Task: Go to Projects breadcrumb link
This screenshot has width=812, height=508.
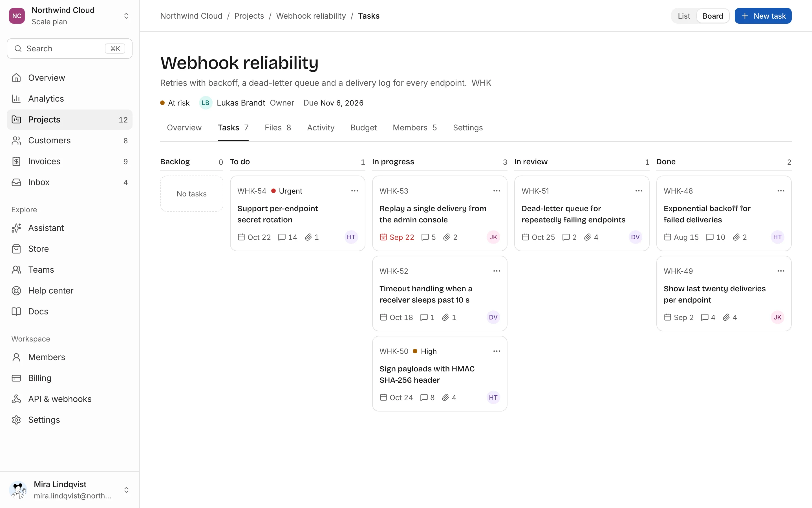Action: coord(249,16)
